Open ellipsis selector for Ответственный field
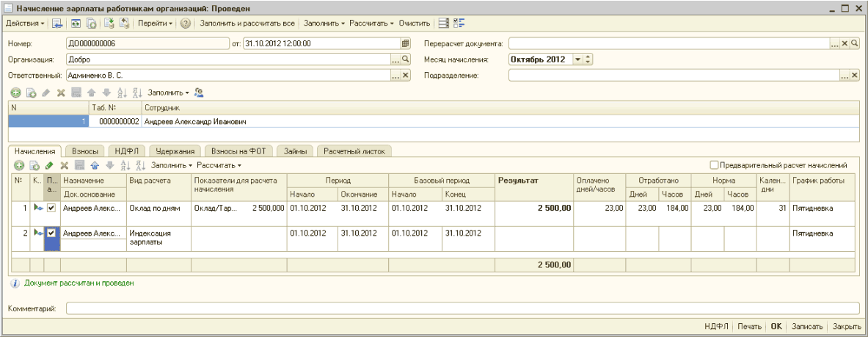 [395, 76]
